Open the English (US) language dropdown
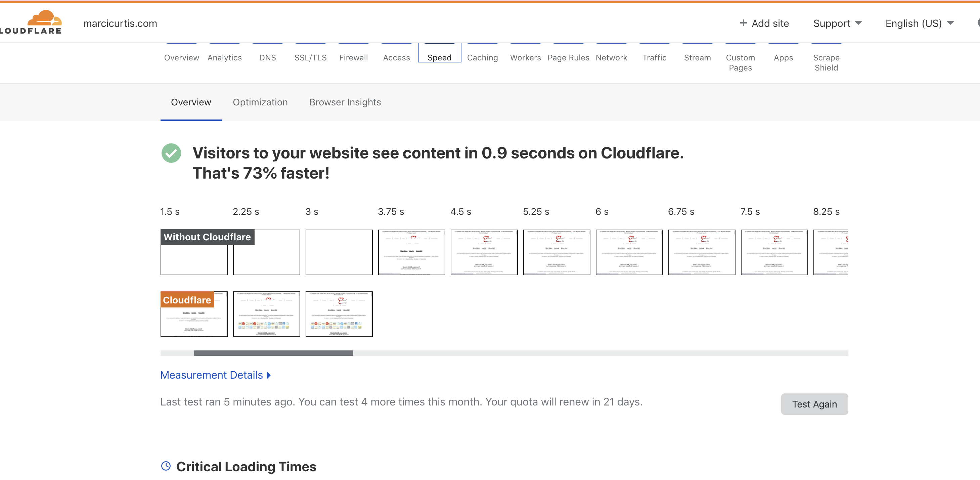Viewport: 980px width, 480px height. (919, 23)
